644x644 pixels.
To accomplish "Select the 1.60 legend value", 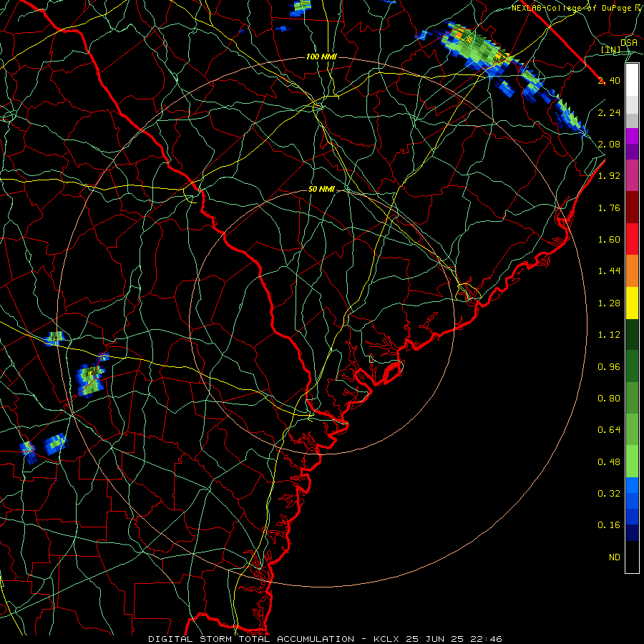I will (609, 240).
